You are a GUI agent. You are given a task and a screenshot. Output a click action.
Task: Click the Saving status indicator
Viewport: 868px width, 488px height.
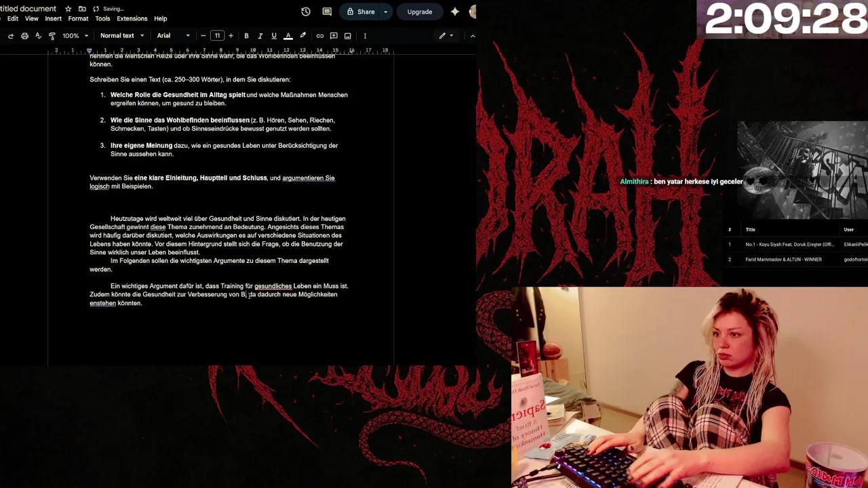(108, 9)
